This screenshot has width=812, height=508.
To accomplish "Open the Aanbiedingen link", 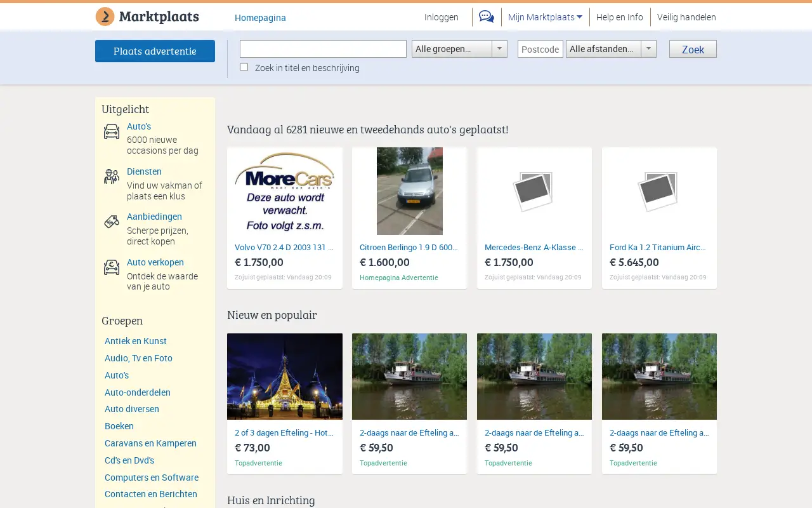I will tap(154, 217).
